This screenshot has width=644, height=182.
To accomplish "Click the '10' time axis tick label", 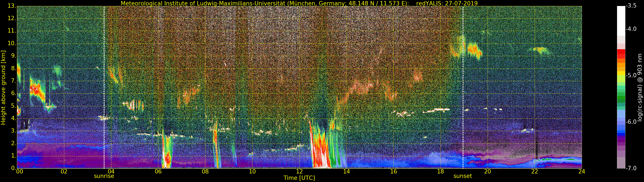I will (x=253, y=172).
